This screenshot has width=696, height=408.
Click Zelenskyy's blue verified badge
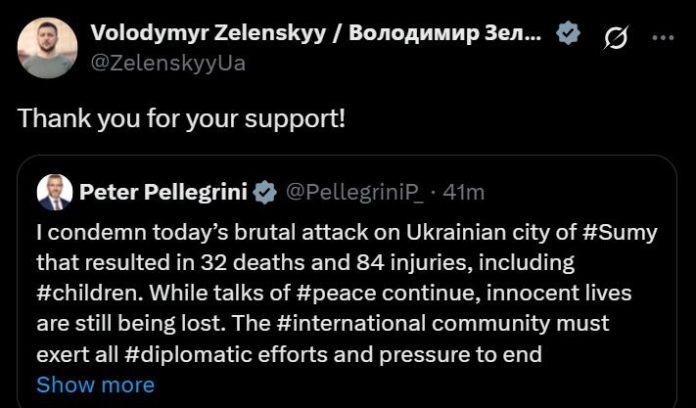coord(568,33)
